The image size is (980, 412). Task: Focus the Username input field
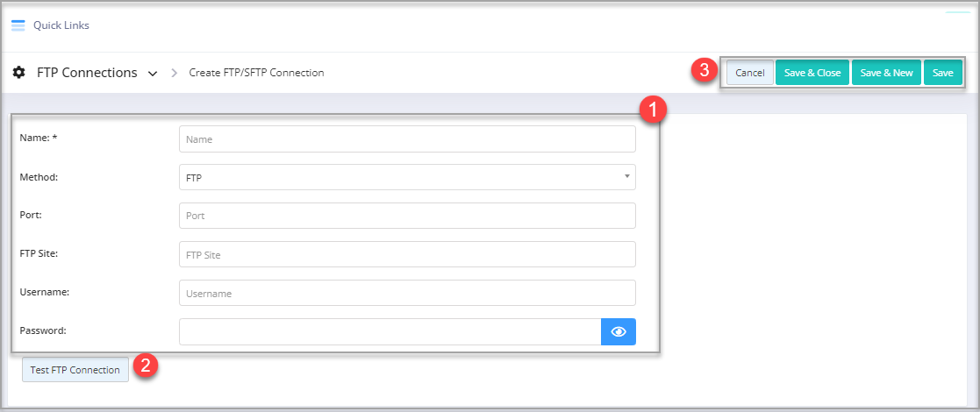[407, 293]
